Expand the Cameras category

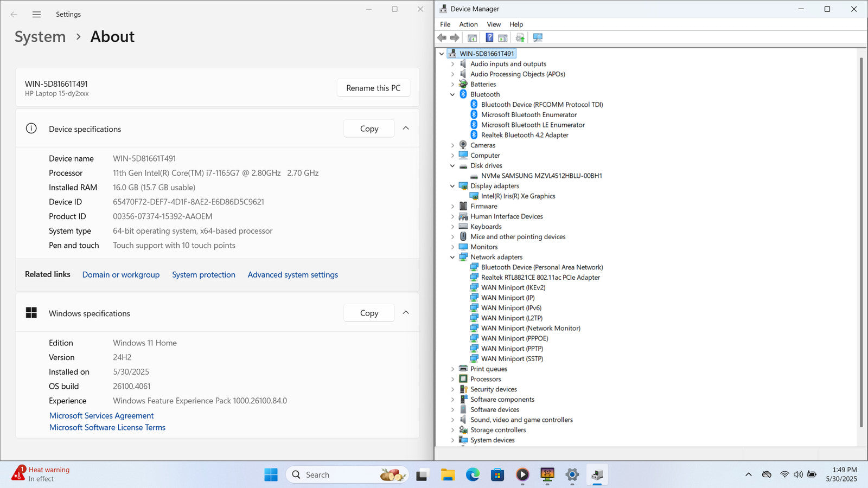click(452, 145)
